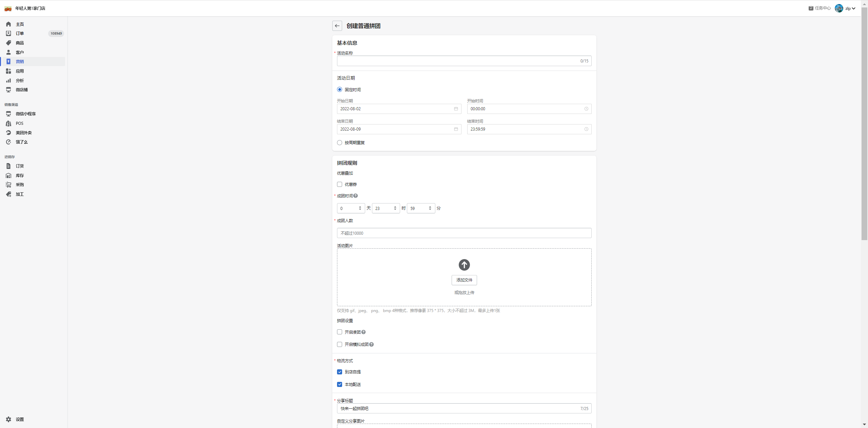The image size is (868, 428).
Task: Open 设置 gear icon in sidebar
Action: (9, 420)
